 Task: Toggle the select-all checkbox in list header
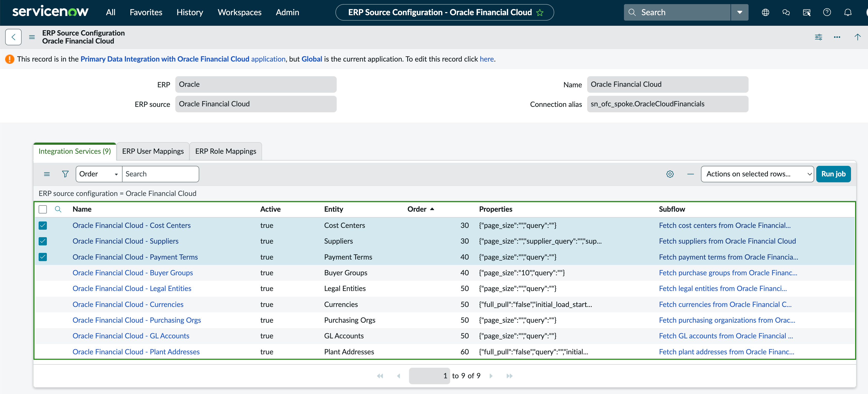point(43,209)
